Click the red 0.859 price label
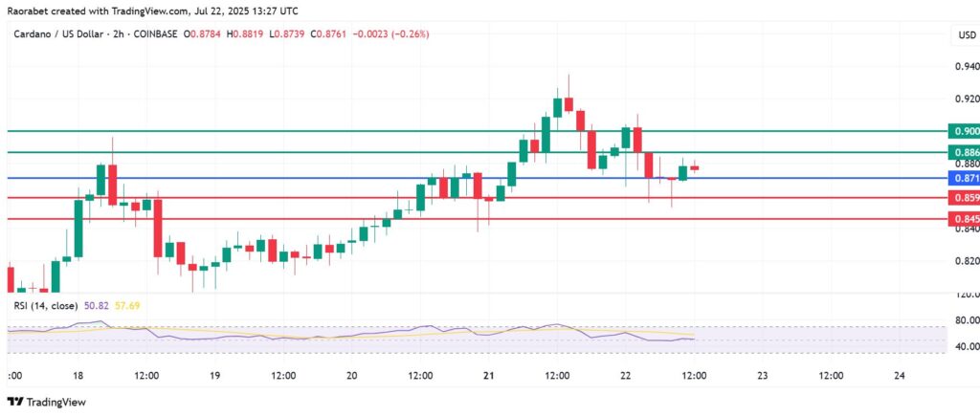This screenshot has width=980, height=416. [x=964, y=198]
